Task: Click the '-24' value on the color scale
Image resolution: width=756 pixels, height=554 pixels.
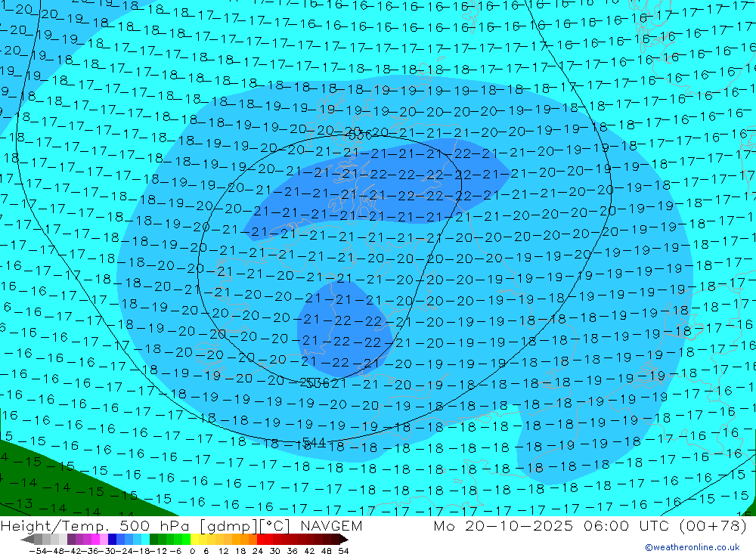Action: point(125,551)
